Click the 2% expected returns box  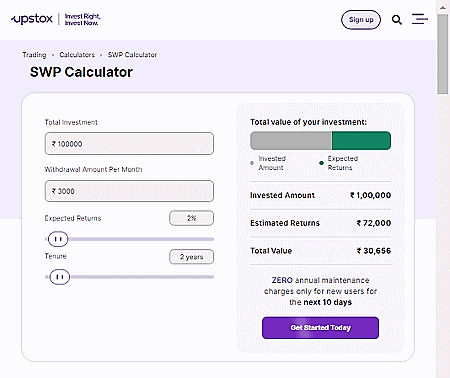[x=192, y=218]
